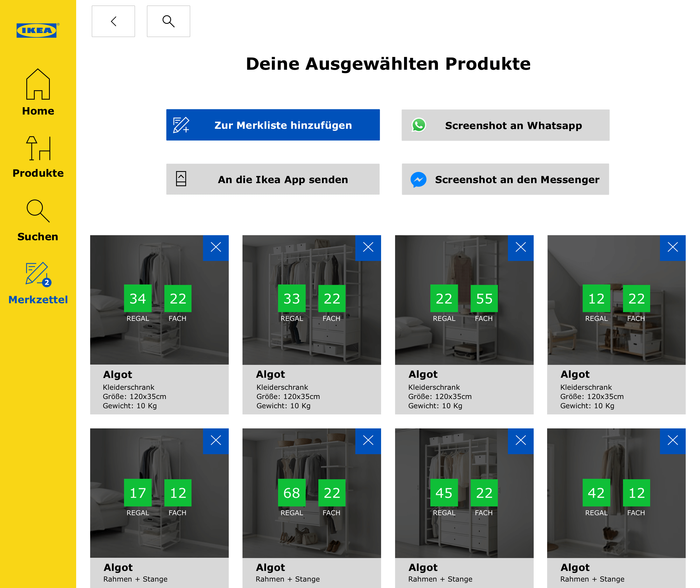
Task: Click the green 55 Fach badge
Action: click(x=484, y=298)
